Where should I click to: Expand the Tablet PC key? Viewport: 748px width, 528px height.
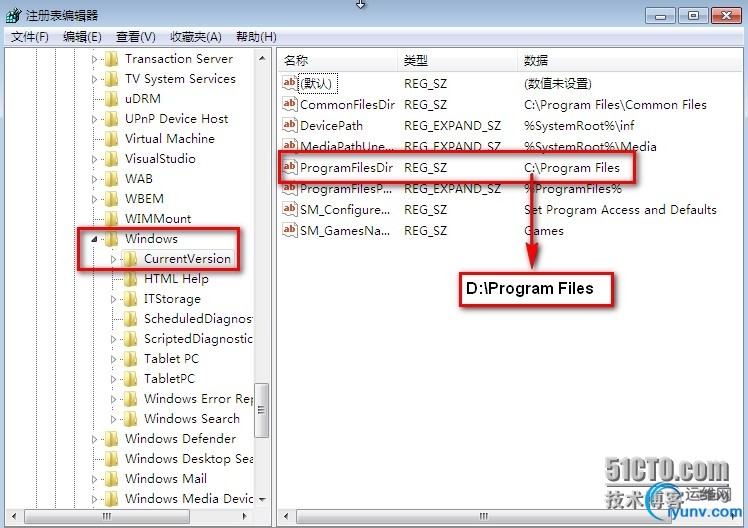pyautogui.click(x=113, y=359)
